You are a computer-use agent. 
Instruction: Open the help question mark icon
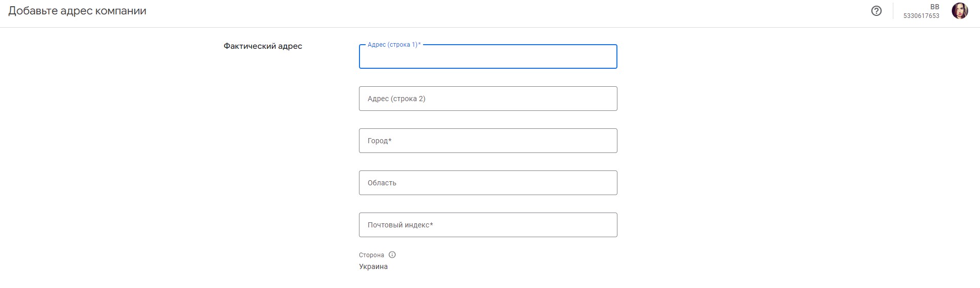click(x=876, y=11)
